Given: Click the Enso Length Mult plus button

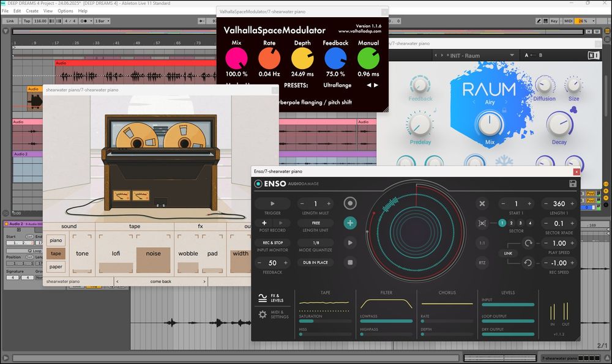Looking at the screenshot, I should [329, 204].
